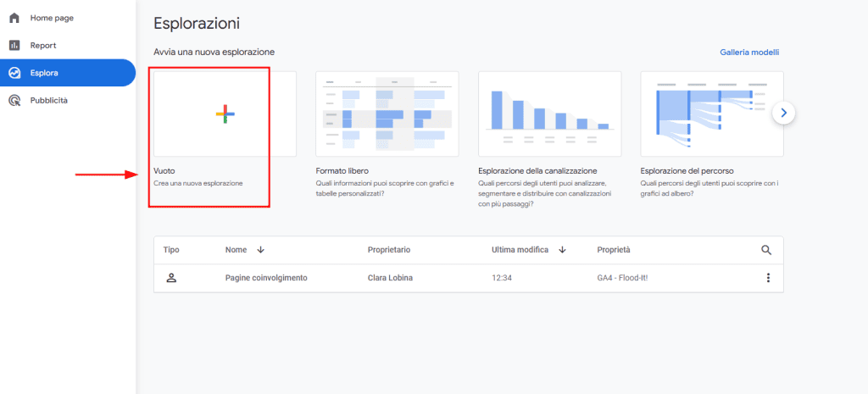Click the Nome column header
This screenshot has height=394, width=868.
pos(236,250)
